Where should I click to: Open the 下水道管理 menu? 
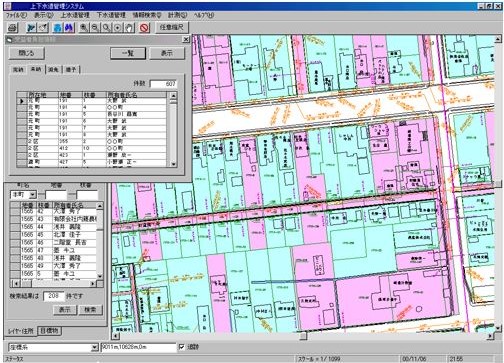pos(111,15)
